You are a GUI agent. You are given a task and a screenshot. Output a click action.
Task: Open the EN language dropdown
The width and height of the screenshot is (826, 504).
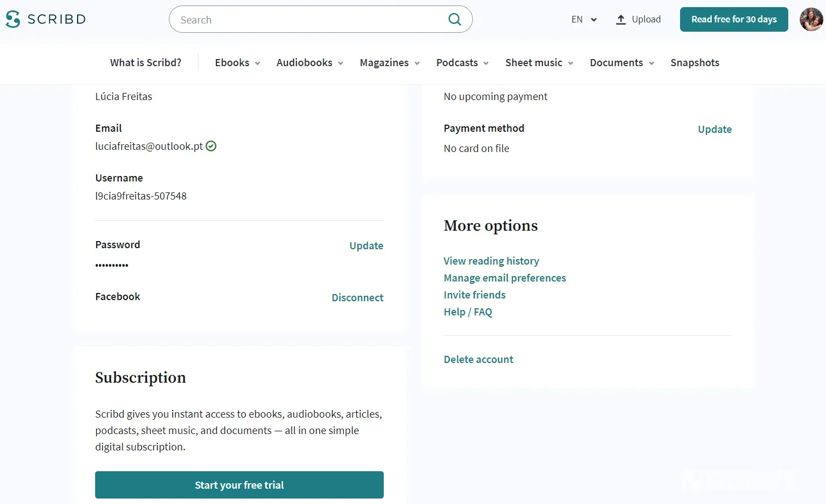584,20
